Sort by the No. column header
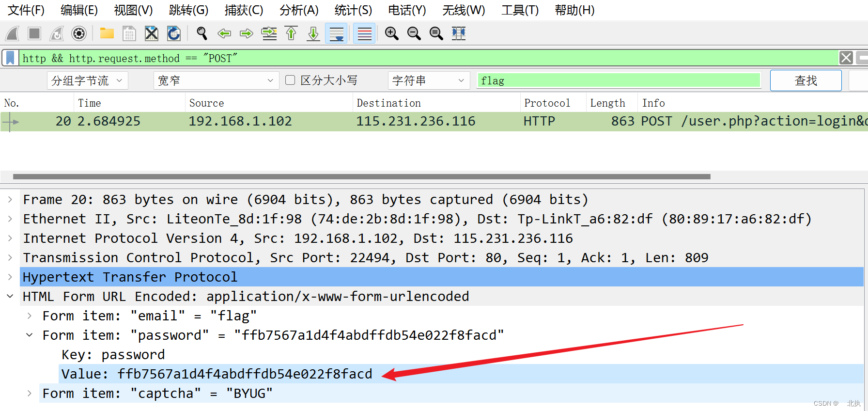 37,103
